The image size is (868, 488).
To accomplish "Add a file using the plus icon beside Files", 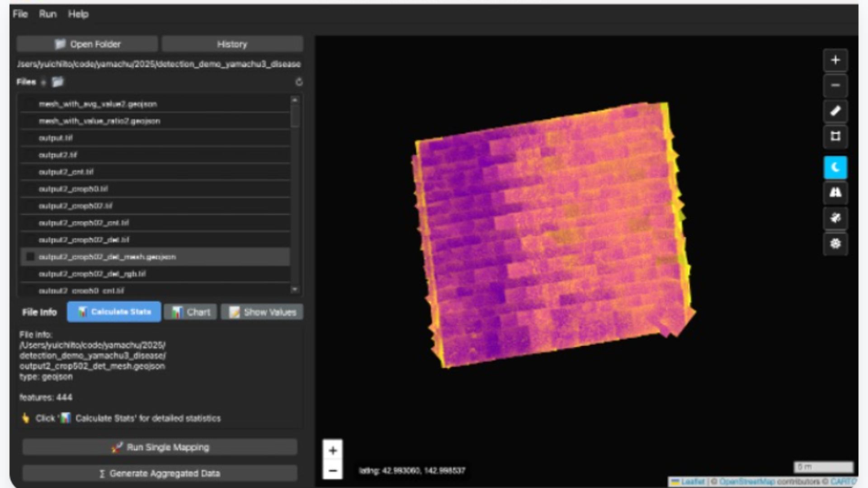I will tap(44, 82).
